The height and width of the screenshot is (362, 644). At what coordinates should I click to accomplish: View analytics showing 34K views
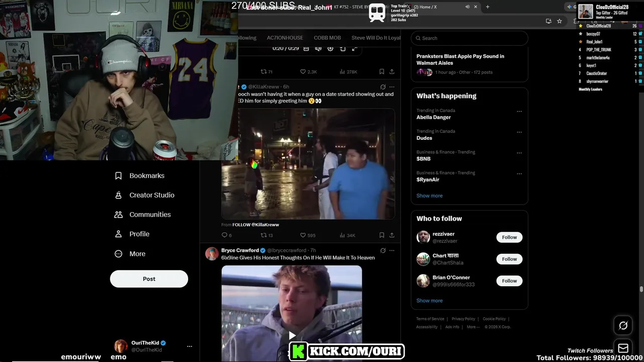[348, 235]
